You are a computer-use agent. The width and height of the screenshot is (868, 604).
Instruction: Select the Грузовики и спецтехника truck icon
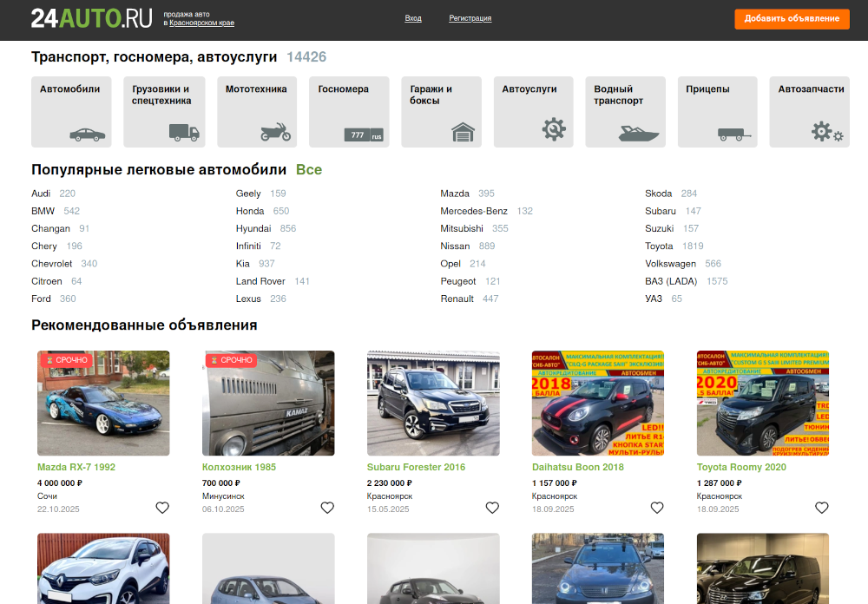[183, 133]
